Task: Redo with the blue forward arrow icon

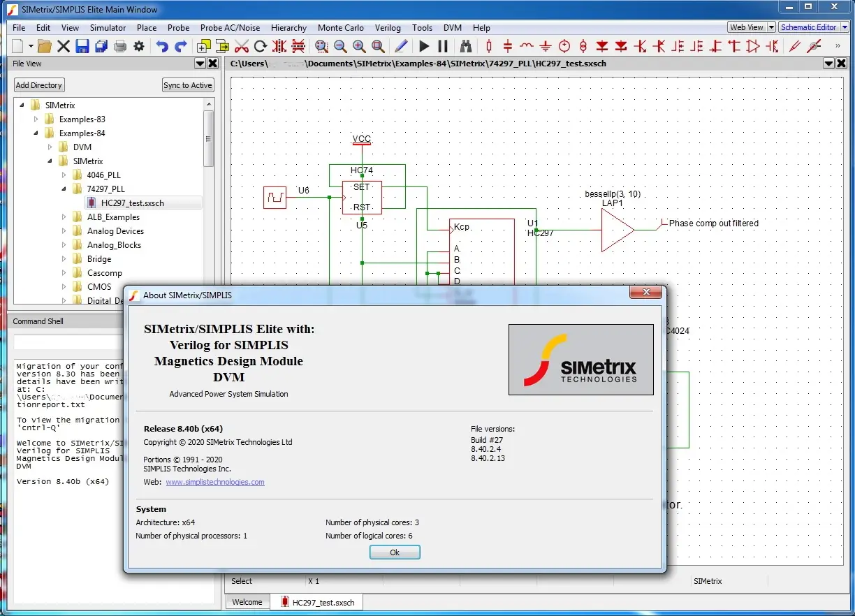Action: [x=181, y=46]
